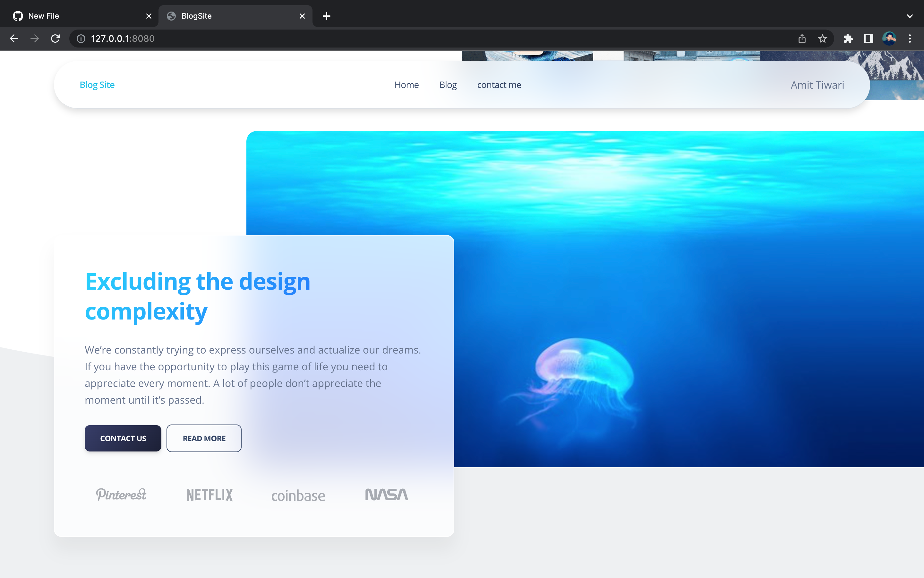Click the Pinterest logo

tap(121, 494)
